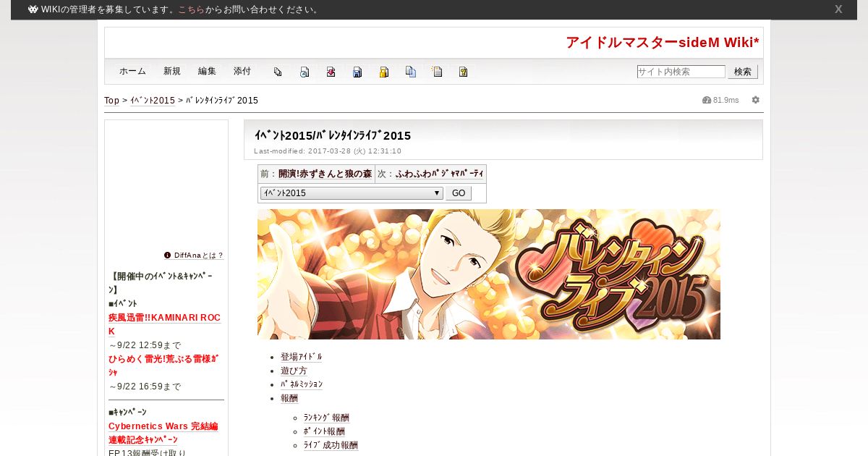Click the GO button
The image size is (868, 456).
coord(459,193)
